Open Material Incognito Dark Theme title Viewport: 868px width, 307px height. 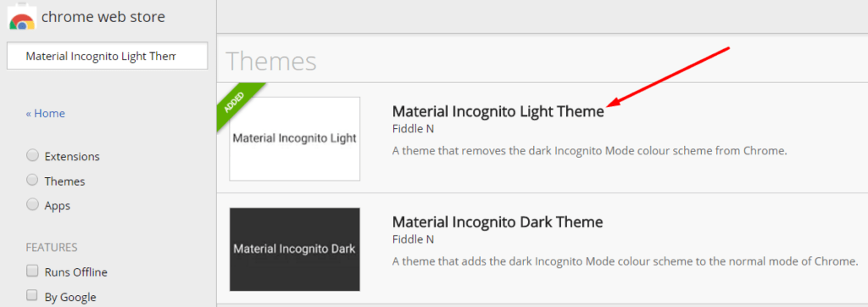(497, 222)
